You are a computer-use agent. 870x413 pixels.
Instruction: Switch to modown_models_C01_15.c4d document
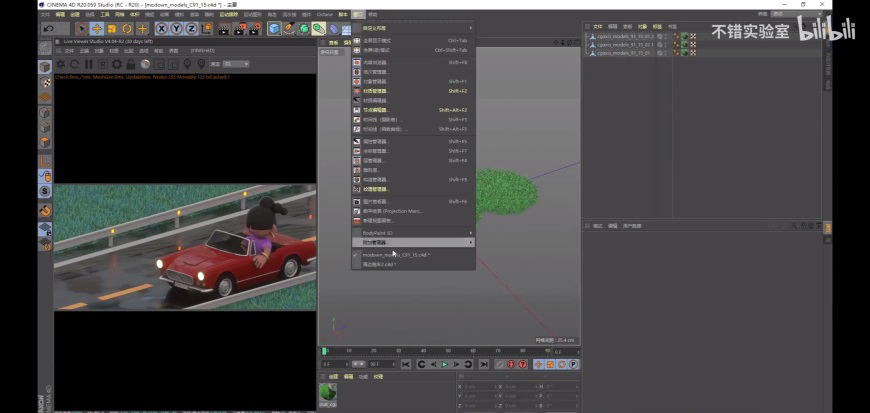click(395, 255)
